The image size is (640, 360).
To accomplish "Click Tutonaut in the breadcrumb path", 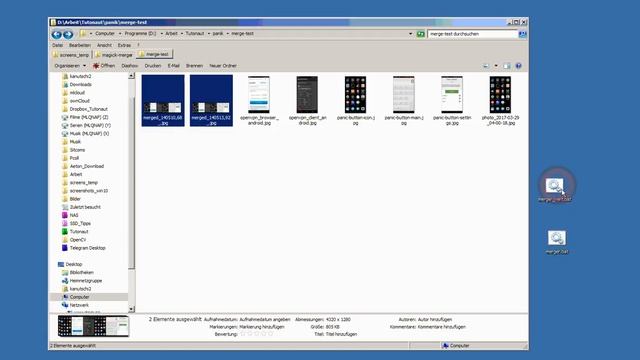I will (195, 33).
